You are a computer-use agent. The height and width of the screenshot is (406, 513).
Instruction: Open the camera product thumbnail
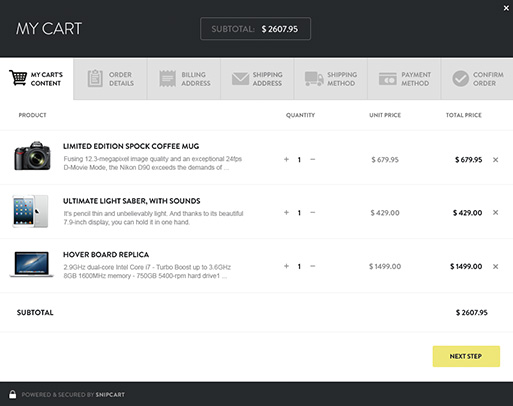click(32, 156)
